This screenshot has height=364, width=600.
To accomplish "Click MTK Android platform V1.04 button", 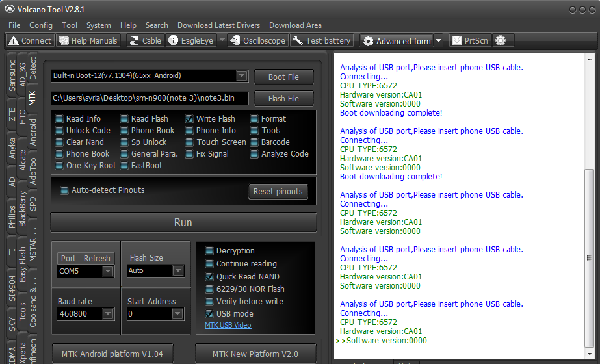I will click(x=112, y=354).
